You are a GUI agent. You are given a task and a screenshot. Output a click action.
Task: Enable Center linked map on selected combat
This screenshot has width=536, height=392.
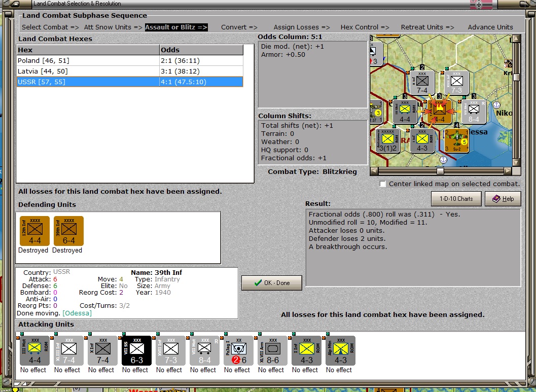point(382,184)
